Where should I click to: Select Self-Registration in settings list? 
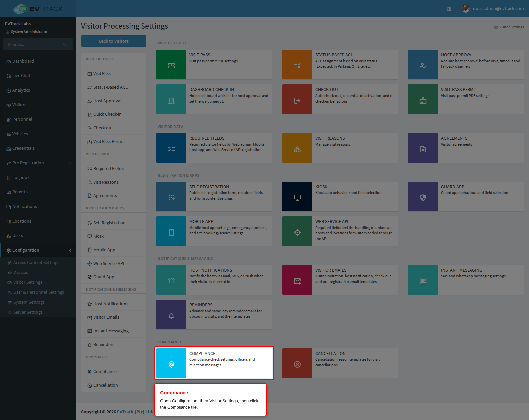coord(114,223)
